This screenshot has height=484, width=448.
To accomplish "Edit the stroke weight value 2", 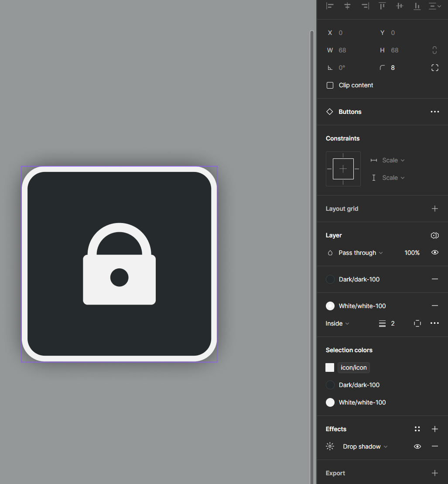I will 393,323.
